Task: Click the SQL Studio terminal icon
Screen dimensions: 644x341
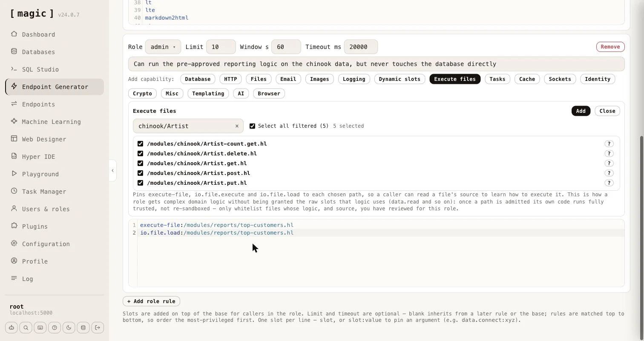Action: click(x=14, y=69)
